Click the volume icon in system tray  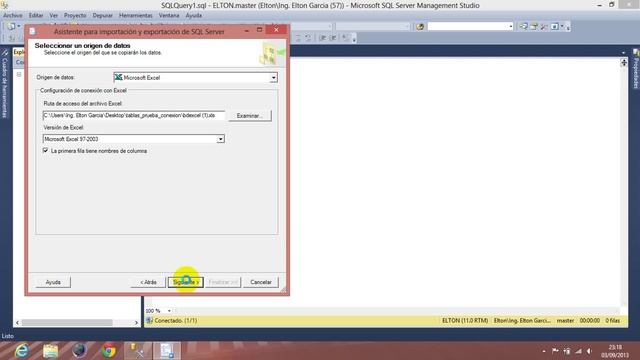pos(589,351)
